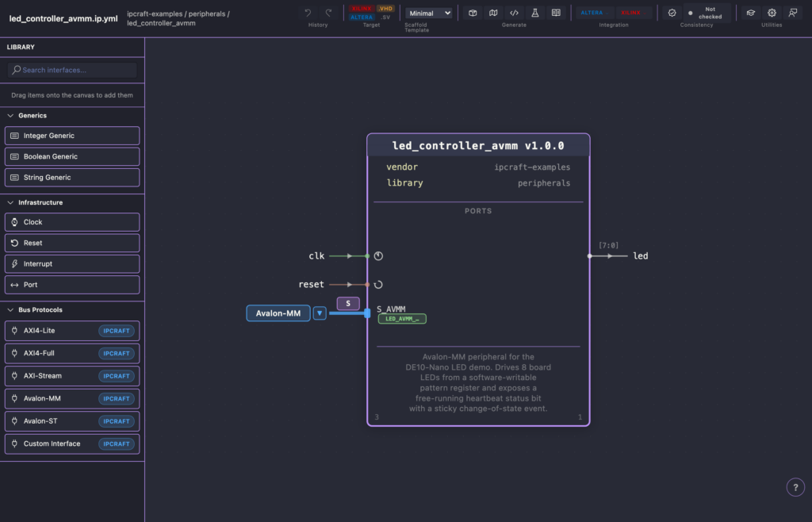Select the AXI4-Lite bus protocol item
This screenshot has width=812, height=522.
tap(72, 330)
